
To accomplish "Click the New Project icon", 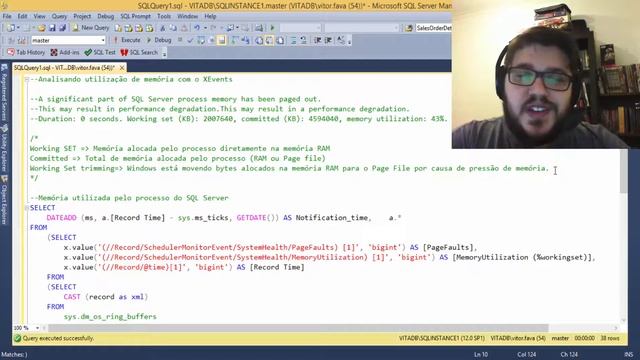I will pyautogui.click(x=11, y=28).
